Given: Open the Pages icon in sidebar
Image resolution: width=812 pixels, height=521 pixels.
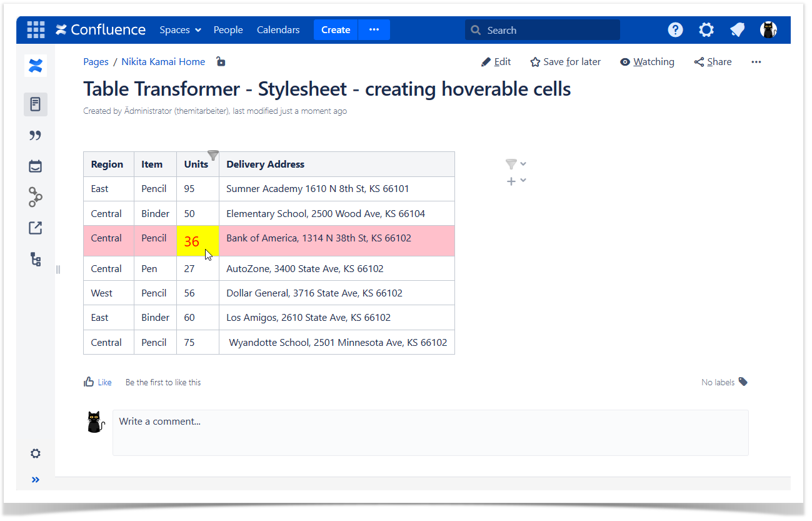Looking at the screenshot, I should pyautogui.click(x=36, y=104).
